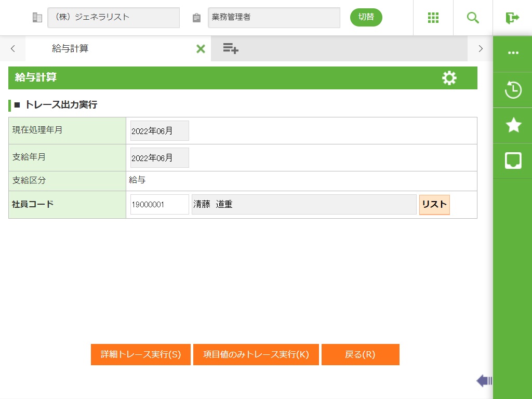Open the history clock icon in sidebar
Image resolution: width=532 pixels, height=399 pixels.
(513, 89)
